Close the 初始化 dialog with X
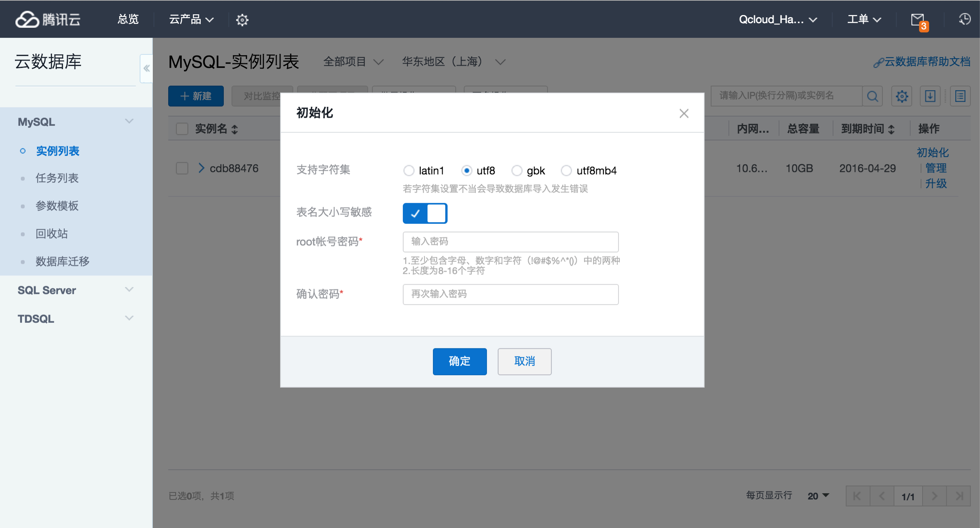 click(x=684, y=113)
